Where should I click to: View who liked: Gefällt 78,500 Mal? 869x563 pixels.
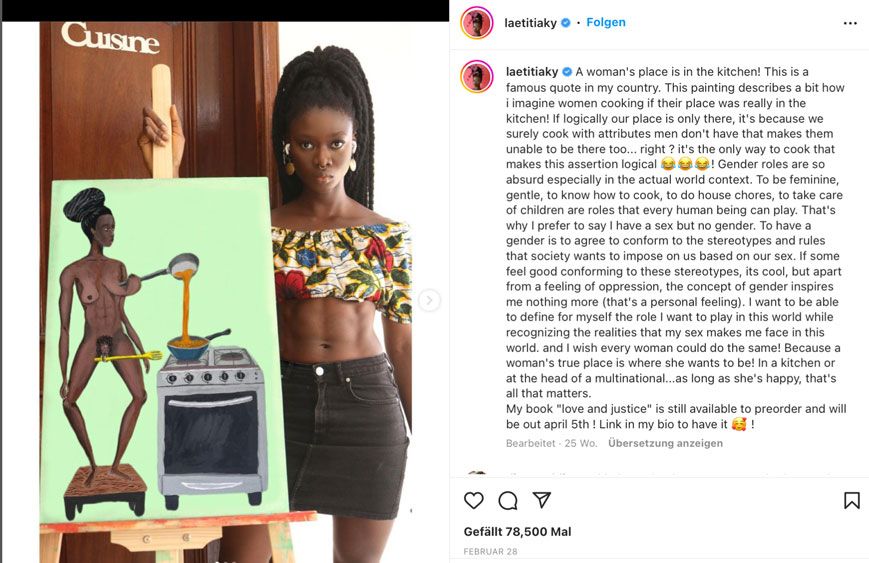point(517,531)
